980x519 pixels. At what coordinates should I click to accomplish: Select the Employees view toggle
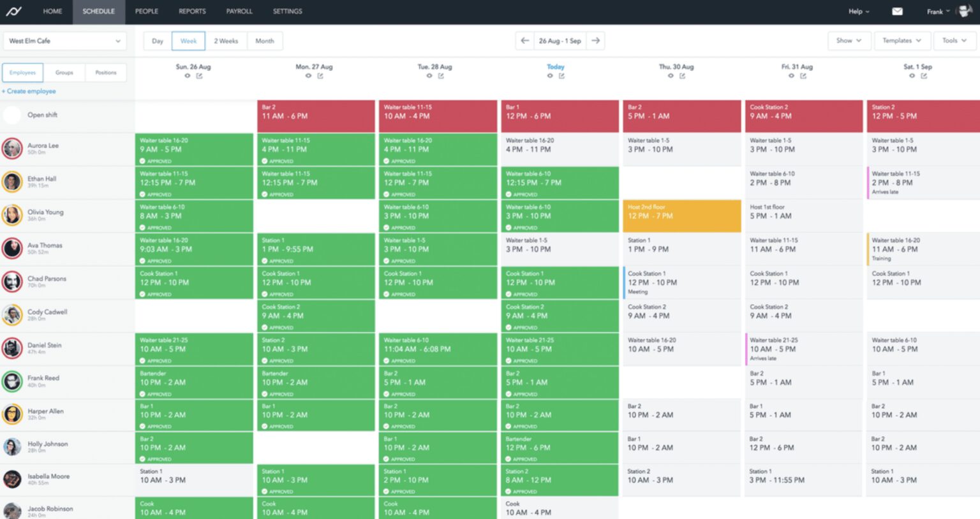pos(23,73)
